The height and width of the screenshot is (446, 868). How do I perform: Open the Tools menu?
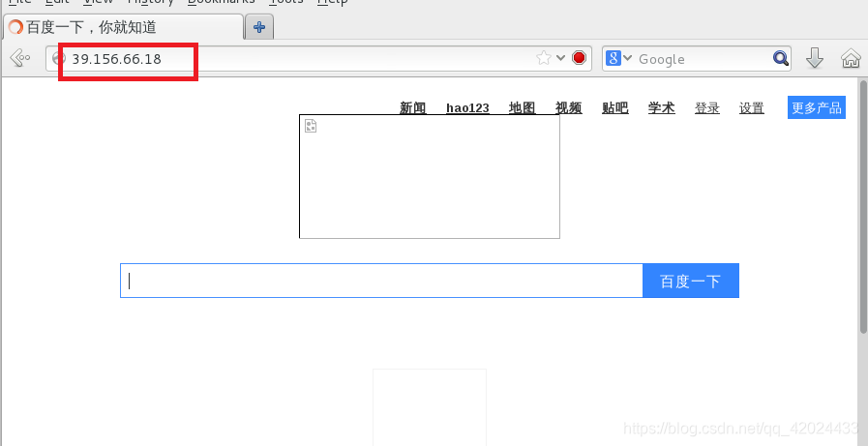coord(286,2)
